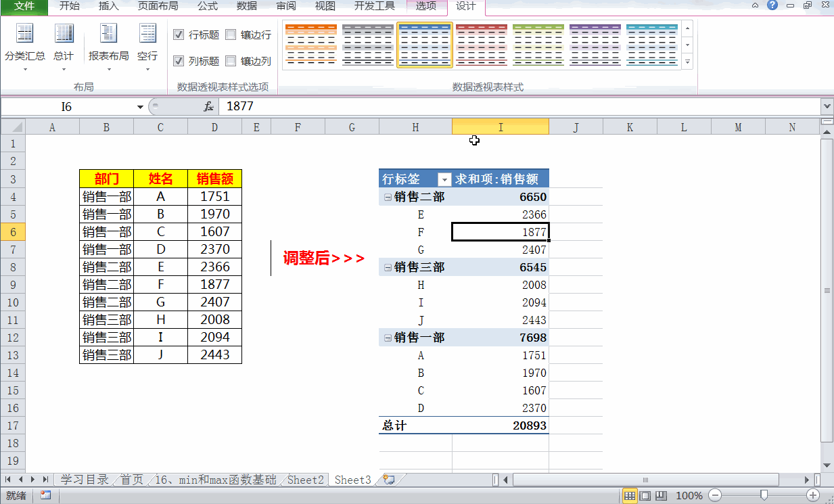Toggle the 行标题 row headers checkbox
The image size is (834, 504).
[179, 35]
